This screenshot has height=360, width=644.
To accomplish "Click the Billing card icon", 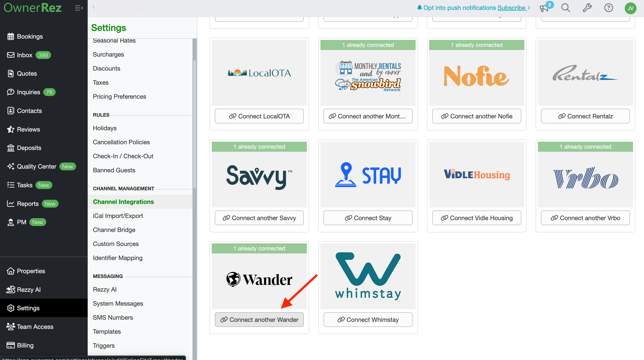I will 11,345.
